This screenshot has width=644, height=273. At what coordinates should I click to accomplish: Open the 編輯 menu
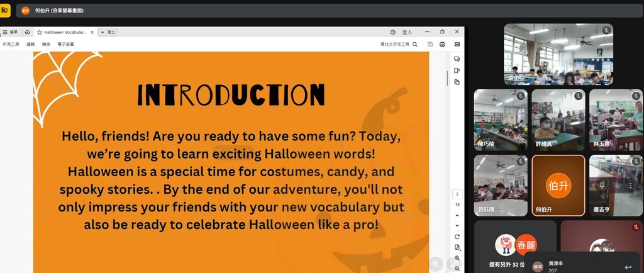click(x=31, y=45)
